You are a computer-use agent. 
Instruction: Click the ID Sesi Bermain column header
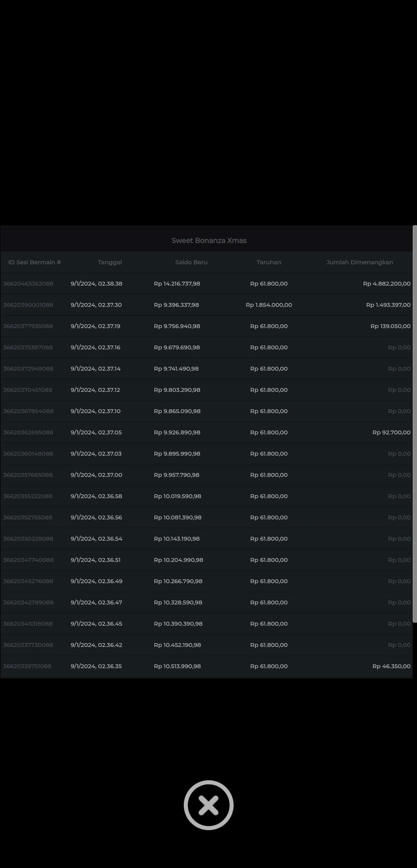(x=34, y=262)
